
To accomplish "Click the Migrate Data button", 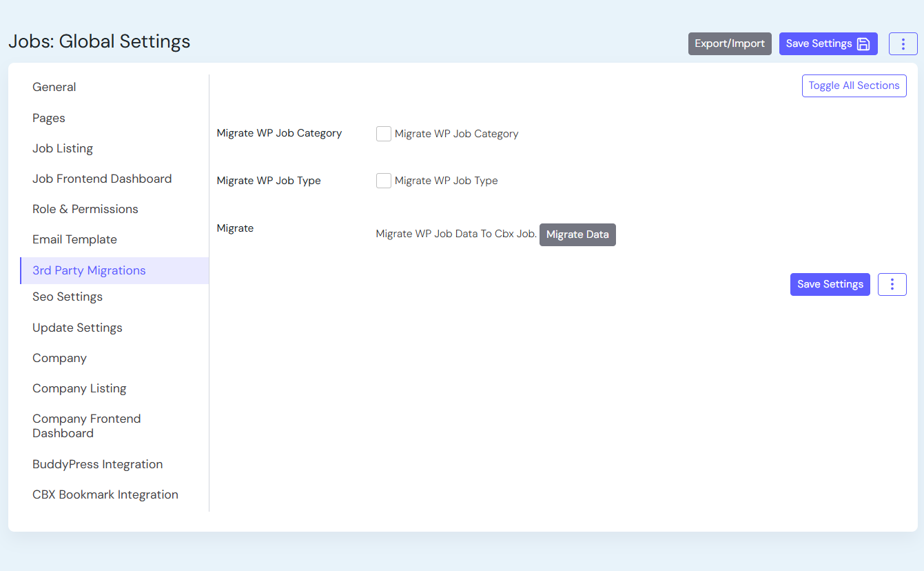I will (x=577, y=234).
